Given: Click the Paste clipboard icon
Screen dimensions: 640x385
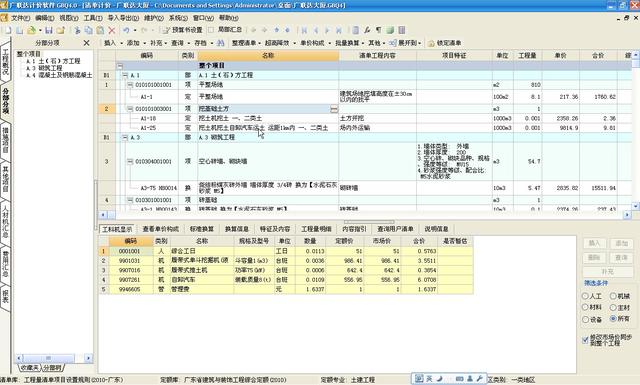Looking at the screenshot, I should click(100, 30).
